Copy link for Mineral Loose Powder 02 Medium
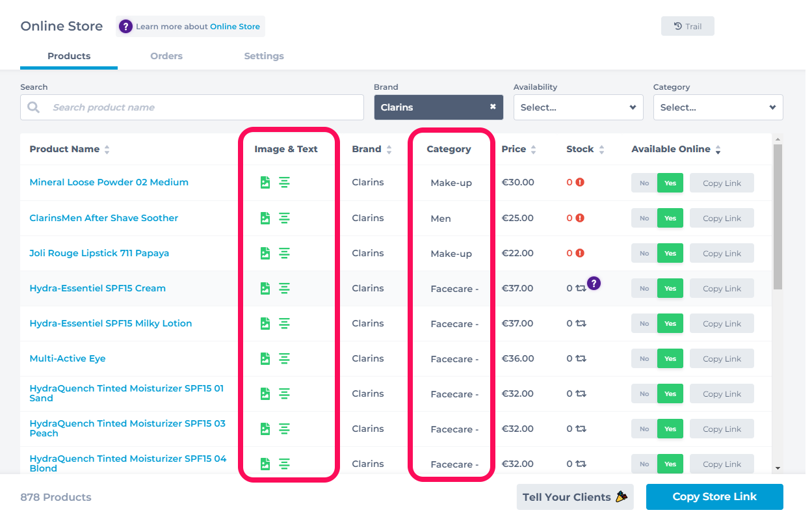Viewport: 812px width, 519px height. click(x=722, y=183)
